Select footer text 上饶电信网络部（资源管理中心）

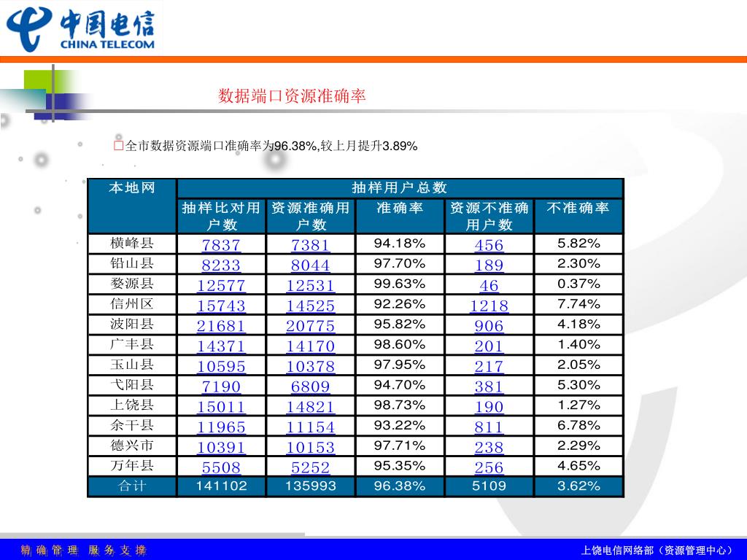[658, 551]
